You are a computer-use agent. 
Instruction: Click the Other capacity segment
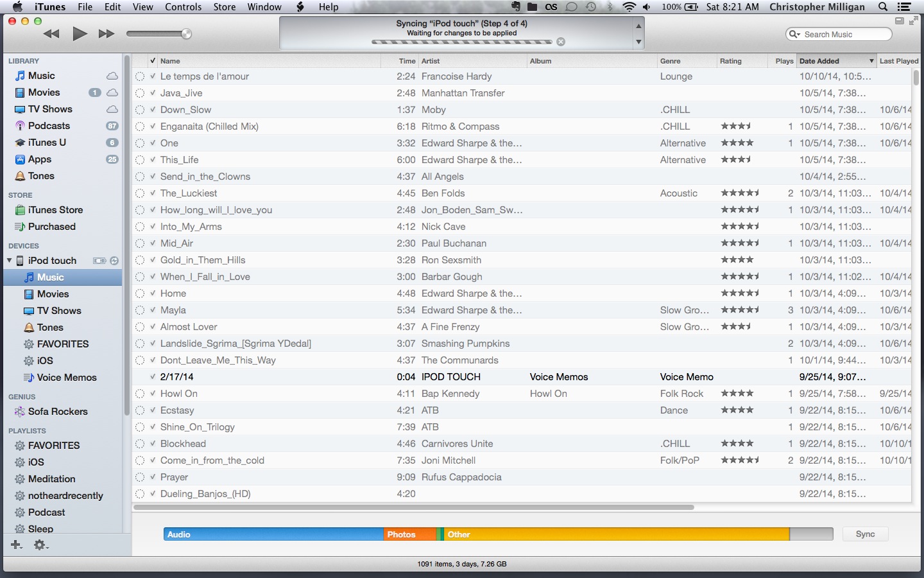coord(616,534)
